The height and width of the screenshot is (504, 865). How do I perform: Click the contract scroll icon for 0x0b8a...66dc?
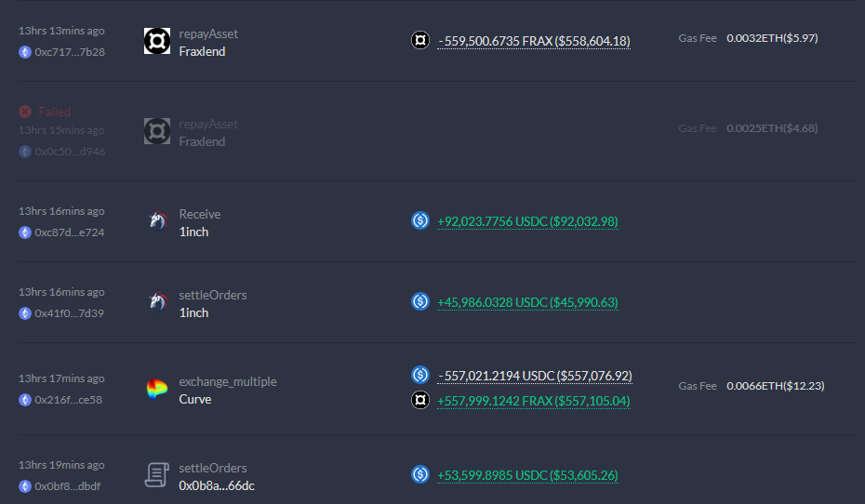point(157,475)
